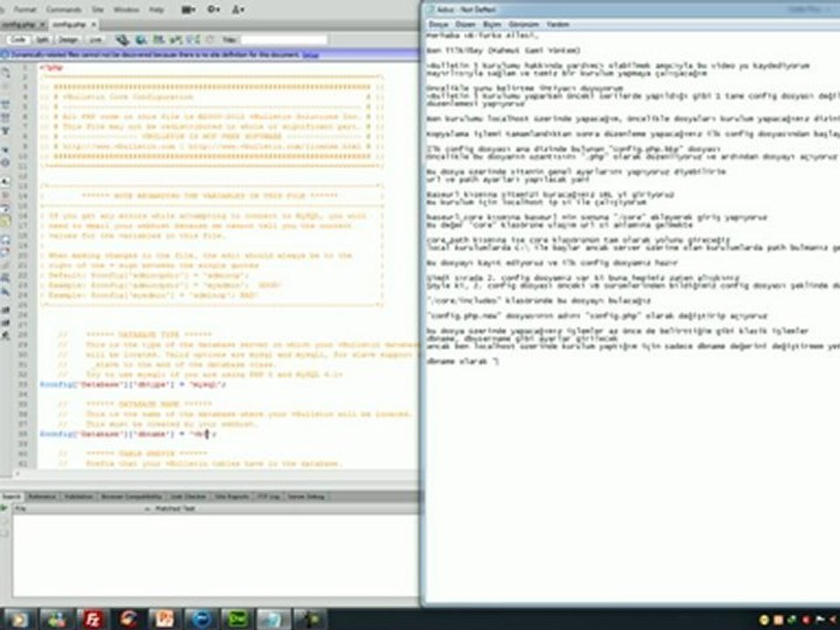Viewport: 840px width, 630px height.
Task: Toggle Highlight Invalid Code icon
Action: (5, 195)
